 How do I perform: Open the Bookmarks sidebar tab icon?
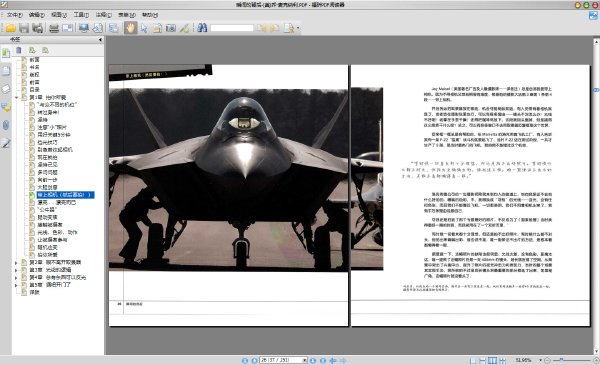[x=6, y=53]
